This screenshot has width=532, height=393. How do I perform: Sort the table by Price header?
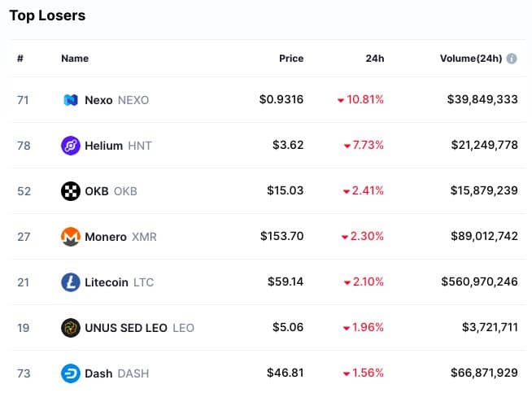291,59
